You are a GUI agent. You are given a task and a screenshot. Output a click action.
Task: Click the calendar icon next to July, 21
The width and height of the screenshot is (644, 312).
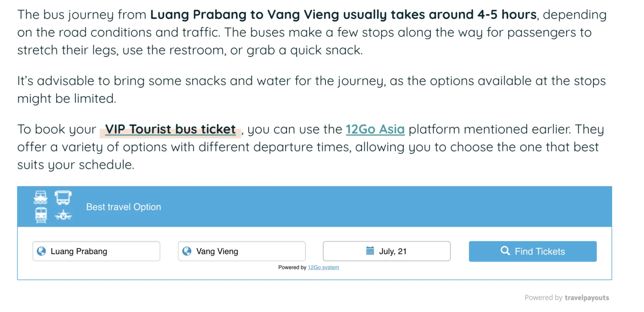tap(370, 251)
